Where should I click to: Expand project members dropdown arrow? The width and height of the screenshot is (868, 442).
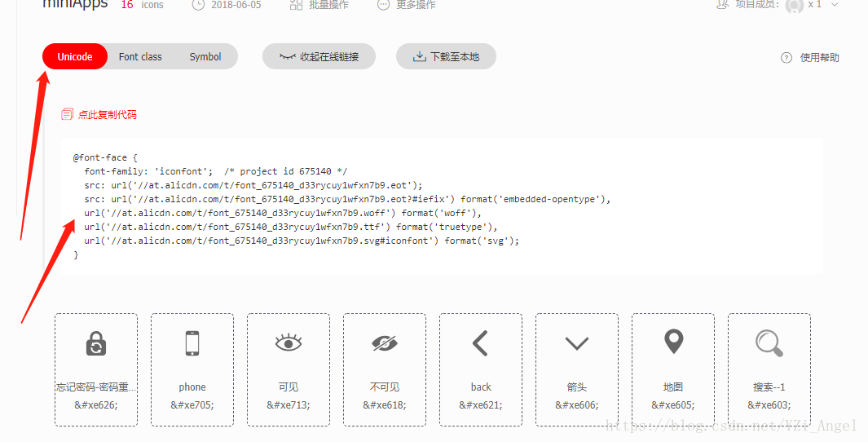[x=835, y=4]
